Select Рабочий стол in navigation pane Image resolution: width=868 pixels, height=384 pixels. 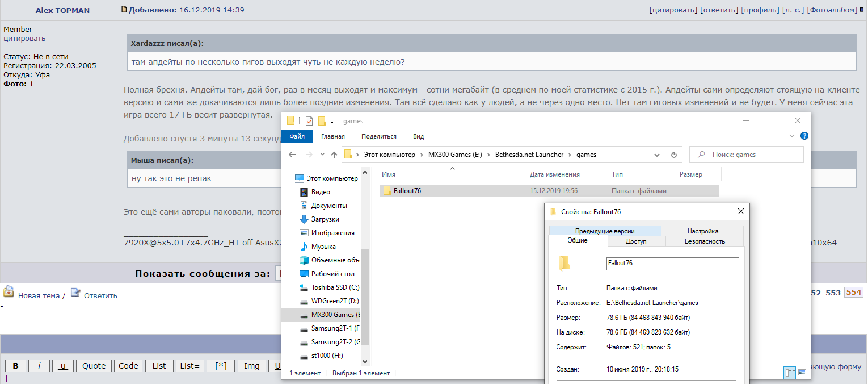coord(327,274)
